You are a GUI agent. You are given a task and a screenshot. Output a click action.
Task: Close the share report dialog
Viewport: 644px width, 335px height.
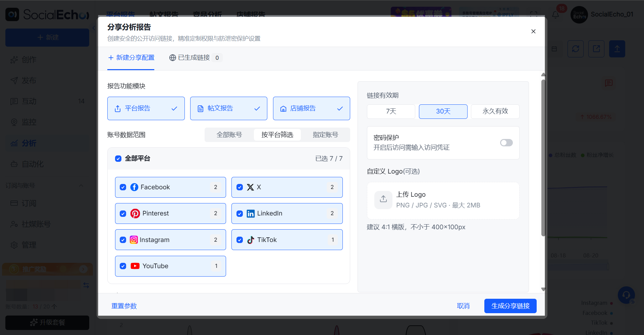tap(533, 32)
